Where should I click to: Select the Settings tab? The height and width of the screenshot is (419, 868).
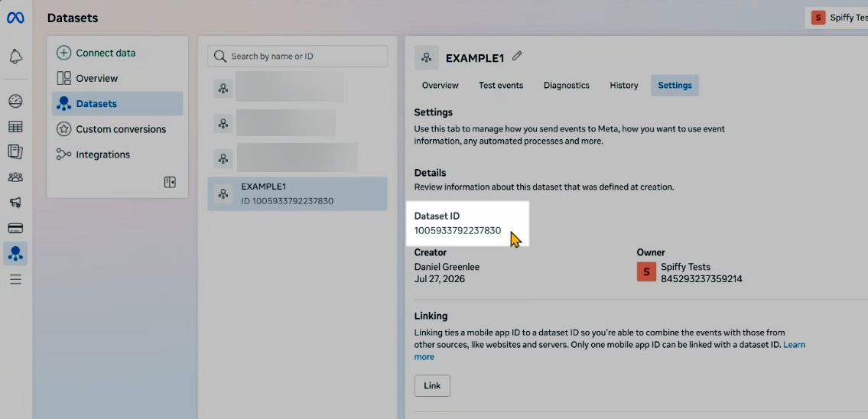[675, 86]
